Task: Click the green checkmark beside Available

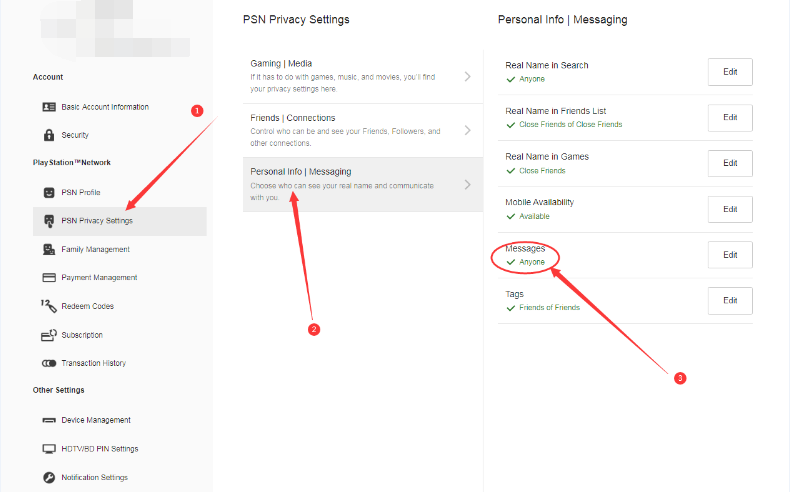Action: [510, 217]
